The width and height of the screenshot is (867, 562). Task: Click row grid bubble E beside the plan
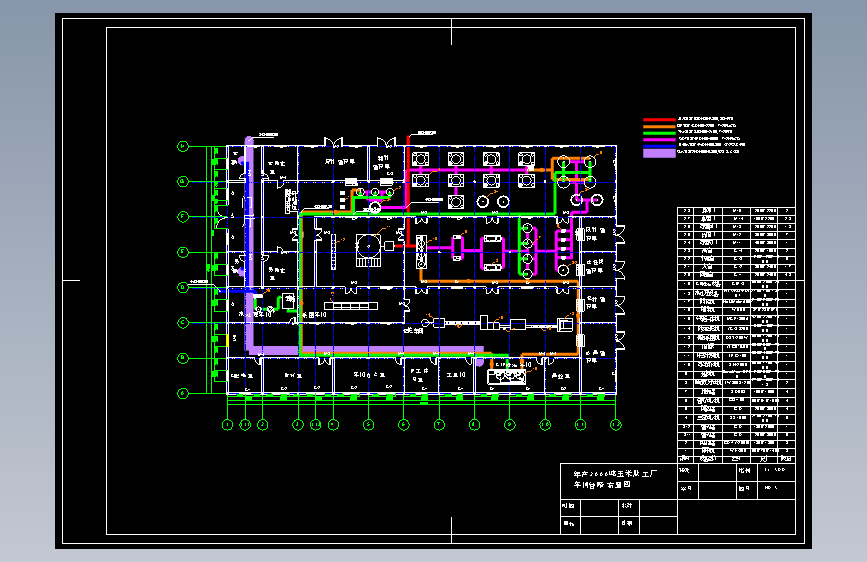(183, 252)
